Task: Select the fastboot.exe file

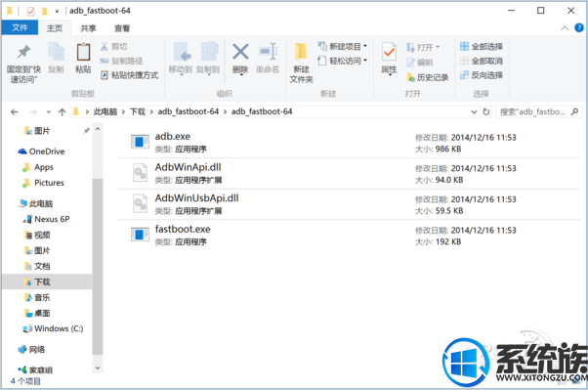Action: click(x=349, y=235)
